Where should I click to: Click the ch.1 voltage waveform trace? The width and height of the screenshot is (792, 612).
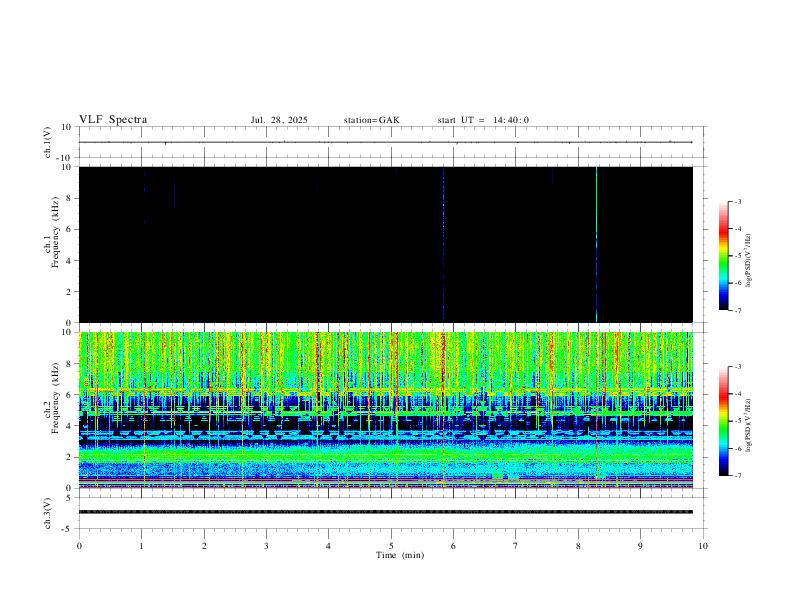pos(385,142)
